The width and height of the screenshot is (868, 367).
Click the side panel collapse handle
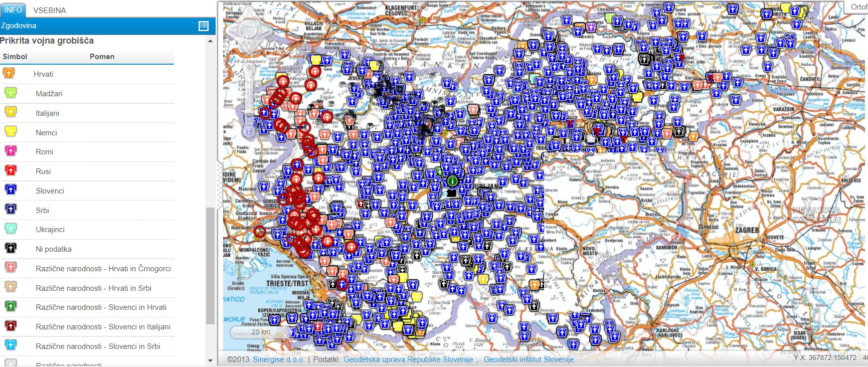click(x=219, y=185)
